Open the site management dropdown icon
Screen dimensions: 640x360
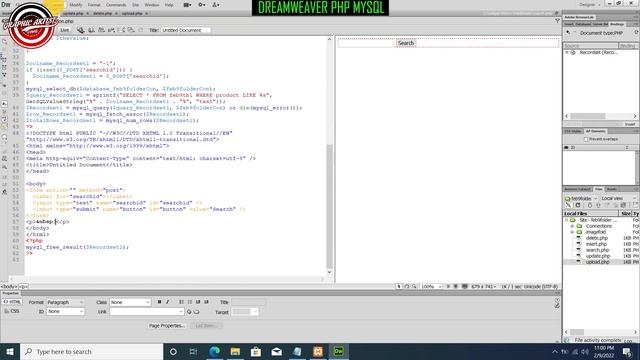coord(216,5)
